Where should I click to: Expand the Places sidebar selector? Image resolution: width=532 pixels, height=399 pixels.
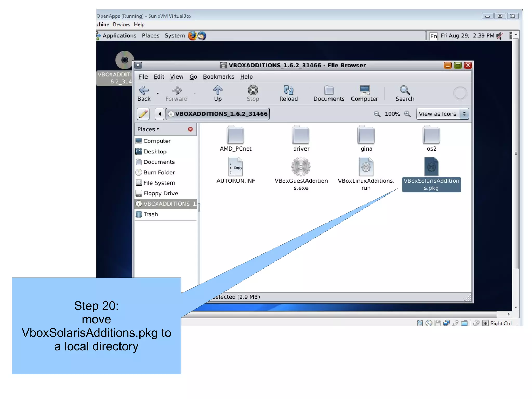(x=148, y=129)
